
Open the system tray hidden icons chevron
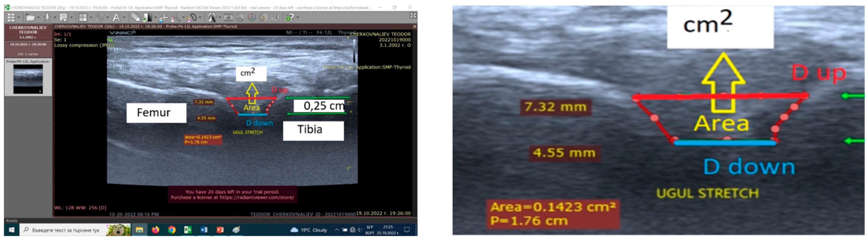[337, 230]
